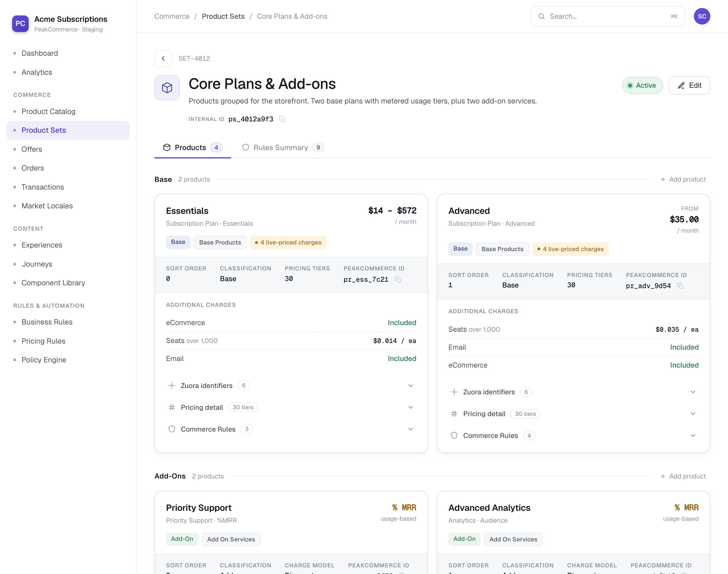Screen dimensions: 728x574
Task: Switch to the Products tab
Action: click(193, 148)
